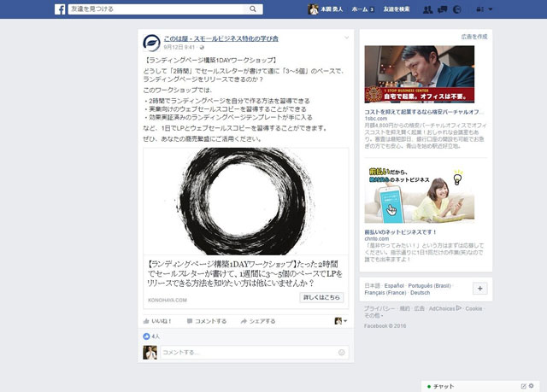Viewport: 547px width, 392px height.
Task: Open the プライバシー footer link
Action: pyautogui.click(x=379, y=308)
